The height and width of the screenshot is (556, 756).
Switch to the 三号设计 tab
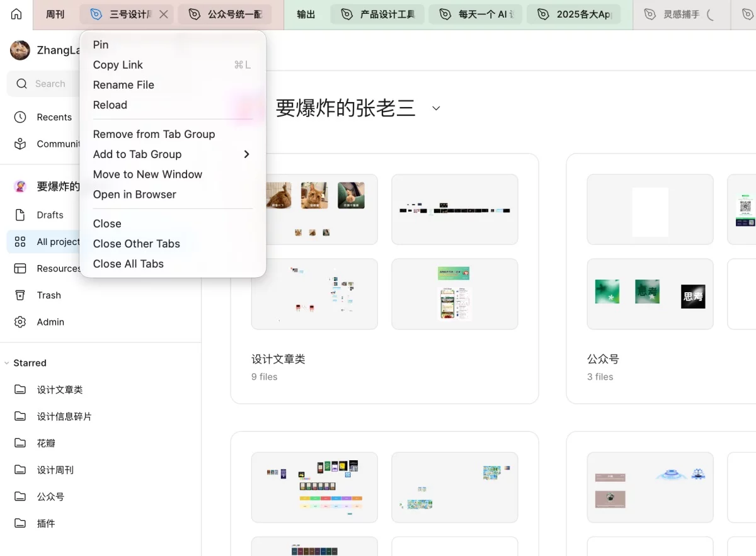tap(127, 14)
